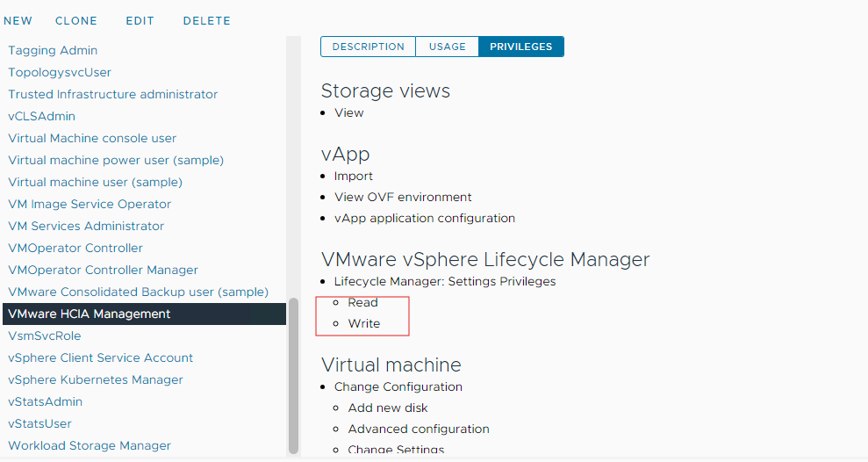This screenshot has width=868, height=462.
Task: Choose the Workload Storage Manager role
Action: [90, 446]
